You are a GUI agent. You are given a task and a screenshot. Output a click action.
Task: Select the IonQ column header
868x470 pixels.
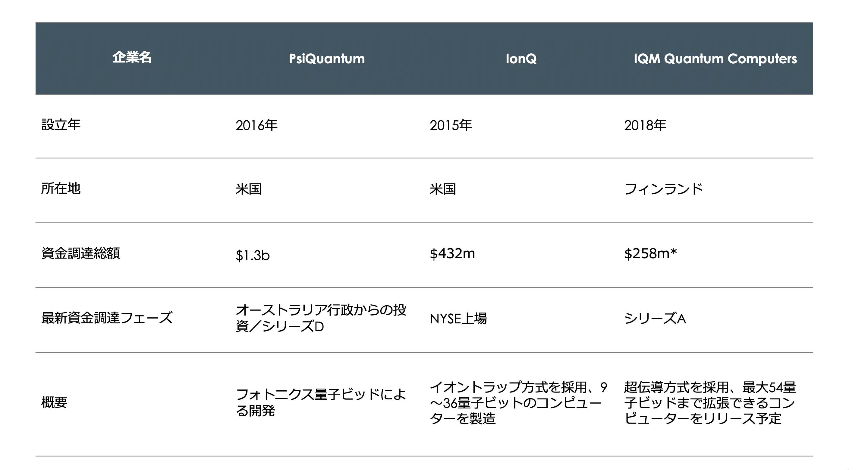point(520,59)
